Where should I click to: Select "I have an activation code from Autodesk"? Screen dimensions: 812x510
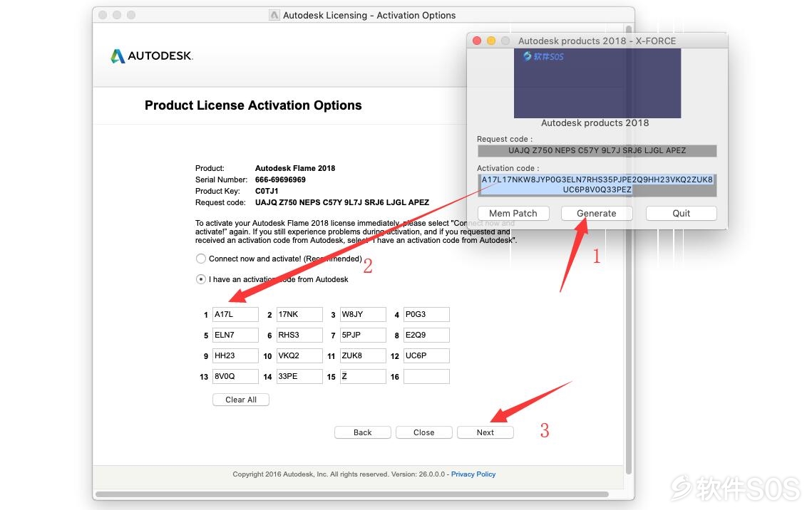click(201, 279)
